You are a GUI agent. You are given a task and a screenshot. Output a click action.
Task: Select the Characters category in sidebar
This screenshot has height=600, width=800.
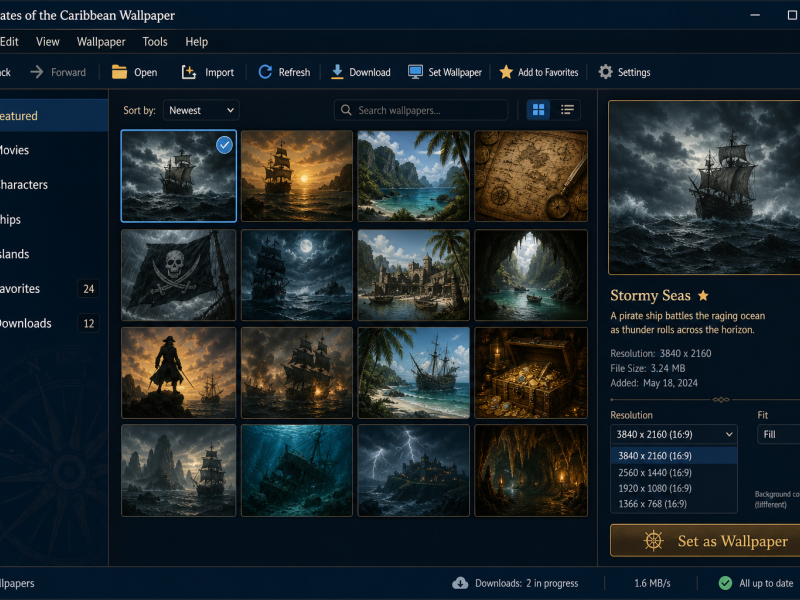(x=54, y=185)
